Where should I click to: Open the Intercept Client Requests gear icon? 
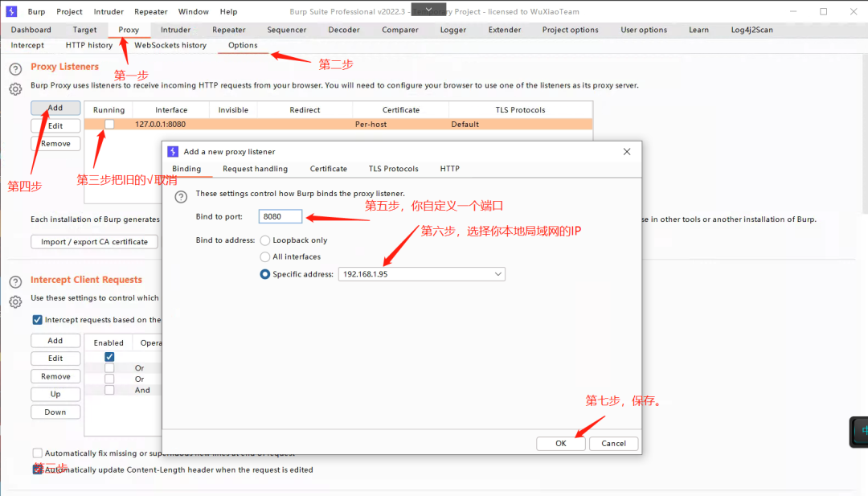[15, 301]
